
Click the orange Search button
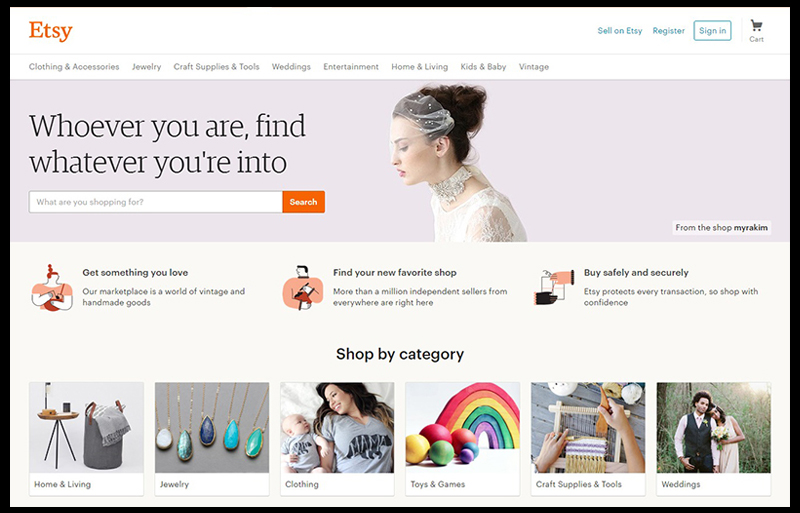coord(304,202)
